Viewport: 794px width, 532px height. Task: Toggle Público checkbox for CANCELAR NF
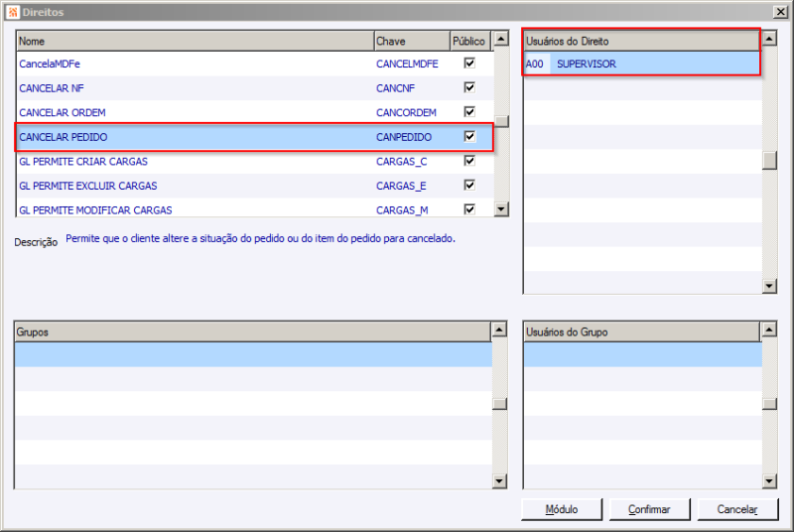click(469, 87)
